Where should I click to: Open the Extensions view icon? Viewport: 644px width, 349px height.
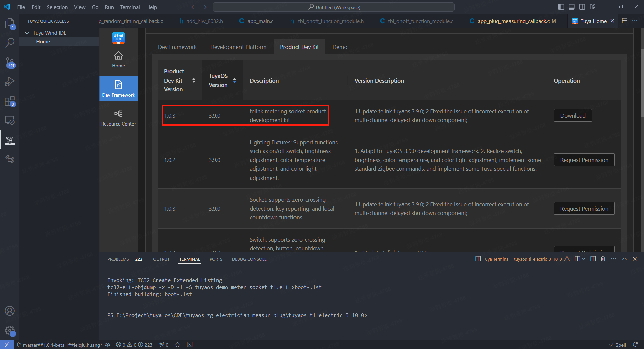pos(10,101)
